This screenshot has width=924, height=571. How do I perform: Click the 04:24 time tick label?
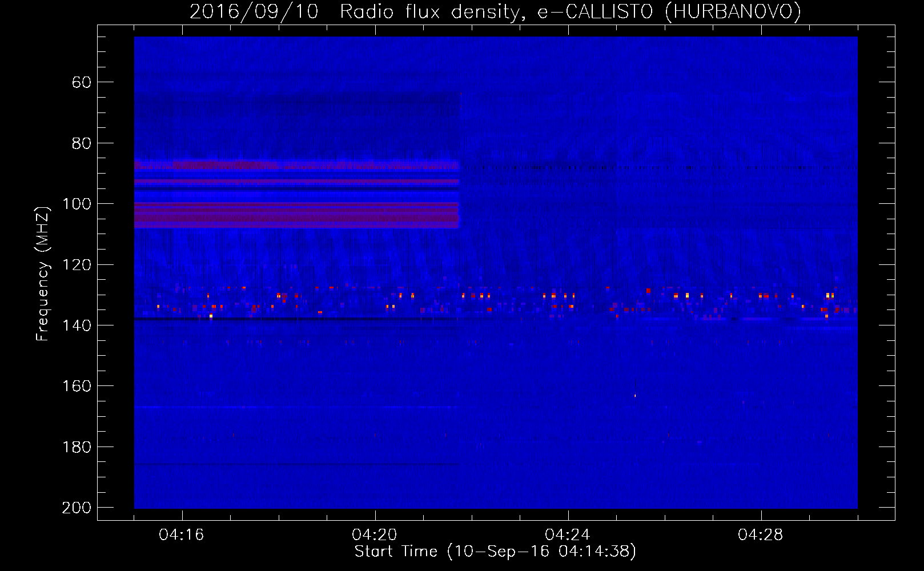click(x=568, y=534)
